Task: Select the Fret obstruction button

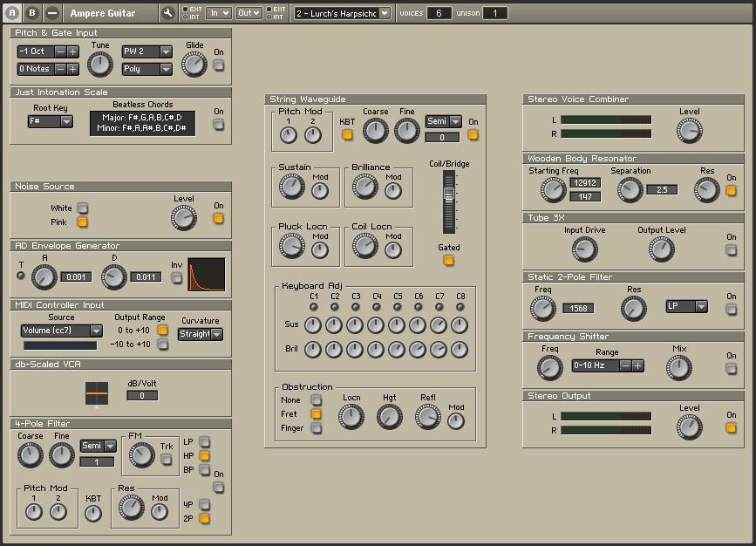Action: (317, 413)
